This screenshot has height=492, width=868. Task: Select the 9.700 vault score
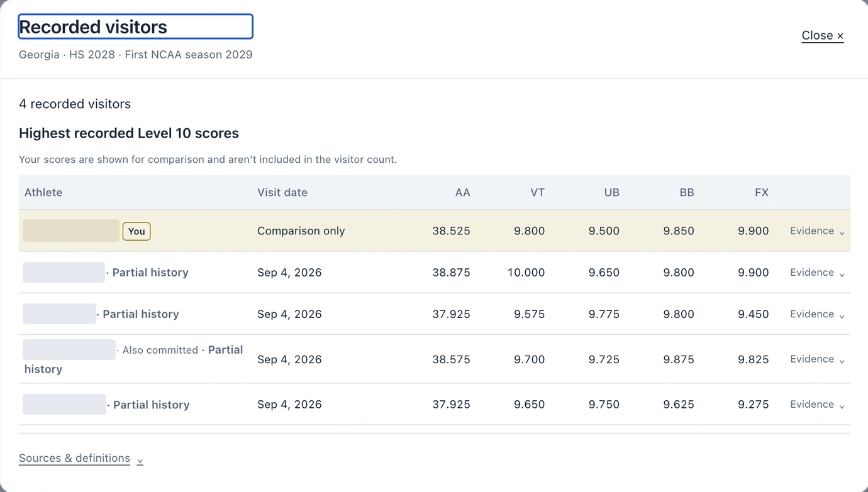(x=530, y=359)
